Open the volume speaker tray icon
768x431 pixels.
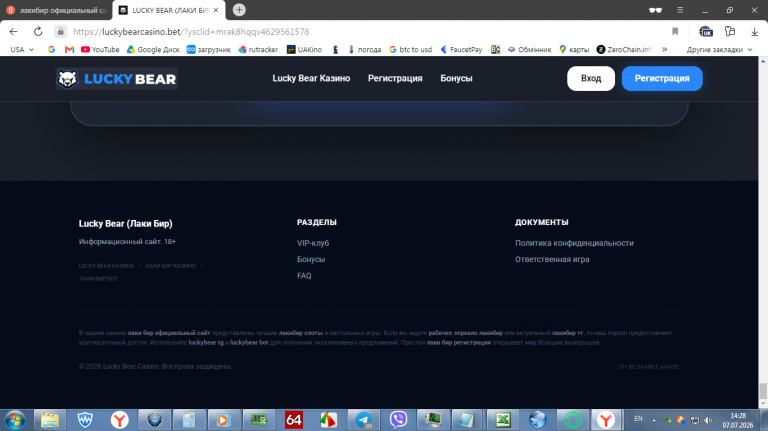tap(708, 420)
